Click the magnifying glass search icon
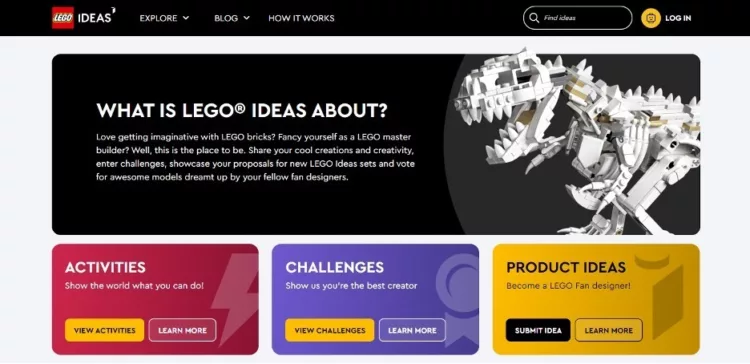 534,18
